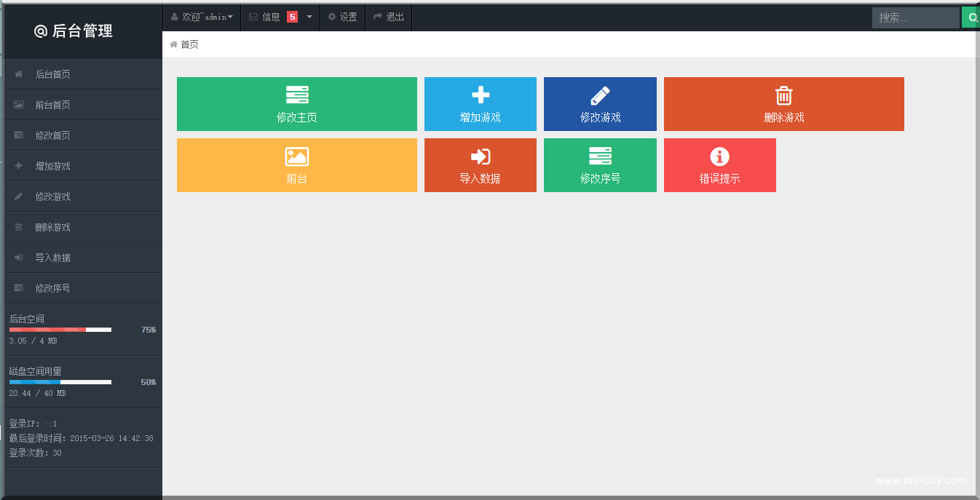The height and width of the screenshot is (500, 980).
Task: Go to 导入数据 in the sidebar
Action: (x=53, y=258)
